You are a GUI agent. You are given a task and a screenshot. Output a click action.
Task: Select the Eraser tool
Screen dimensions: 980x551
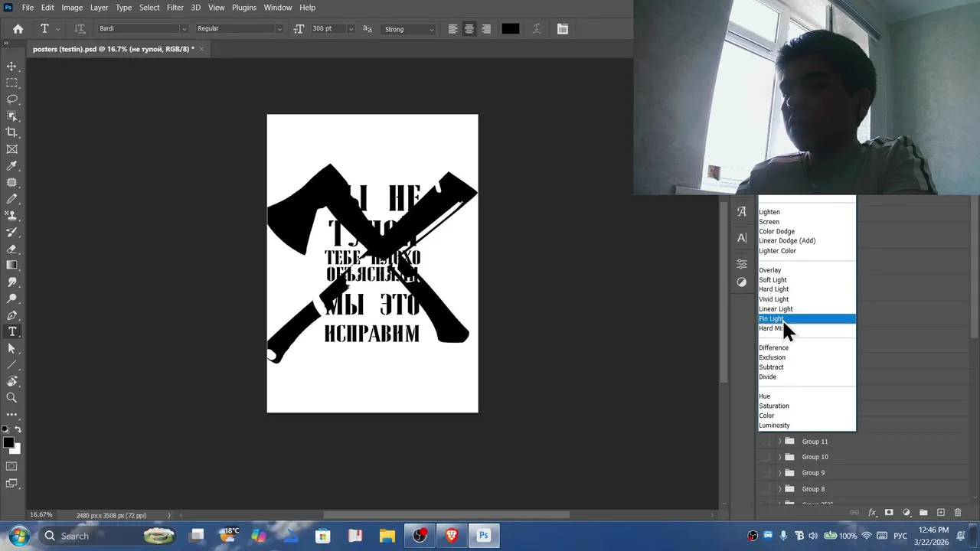click(11, 249)
